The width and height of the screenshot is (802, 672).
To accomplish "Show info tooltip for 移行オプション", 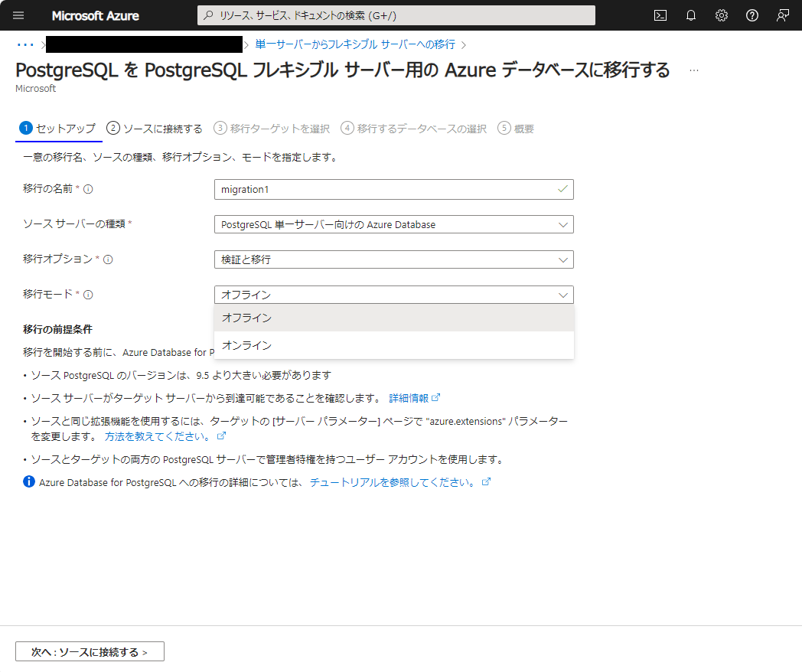I will pos(108,259).
